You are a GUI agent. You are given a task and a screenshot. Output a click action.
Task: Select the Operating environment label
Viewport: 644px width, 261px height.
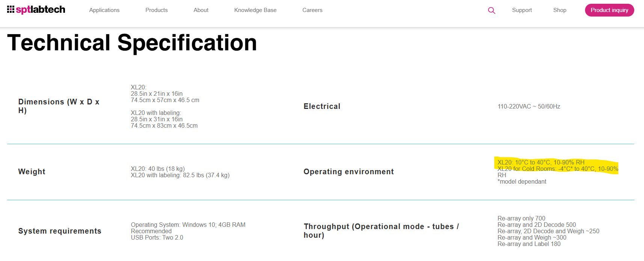point(348,172)
